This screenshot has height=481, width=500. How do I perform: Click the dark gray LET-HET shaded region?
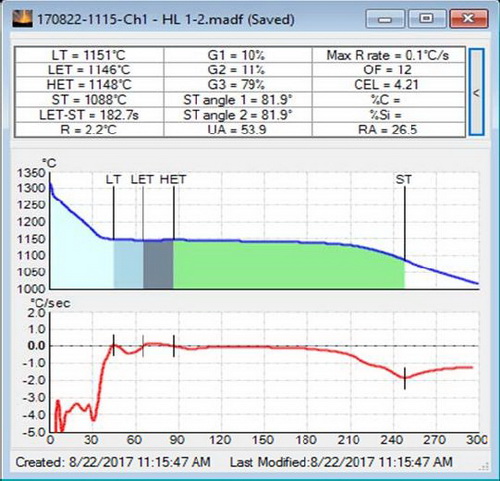coord(158,265)
